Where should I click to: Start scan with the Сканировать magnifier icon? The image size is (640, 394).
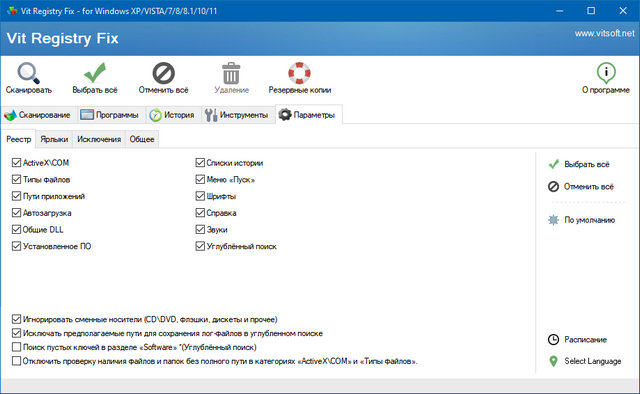pyautogui.click(x=28, y=73)
